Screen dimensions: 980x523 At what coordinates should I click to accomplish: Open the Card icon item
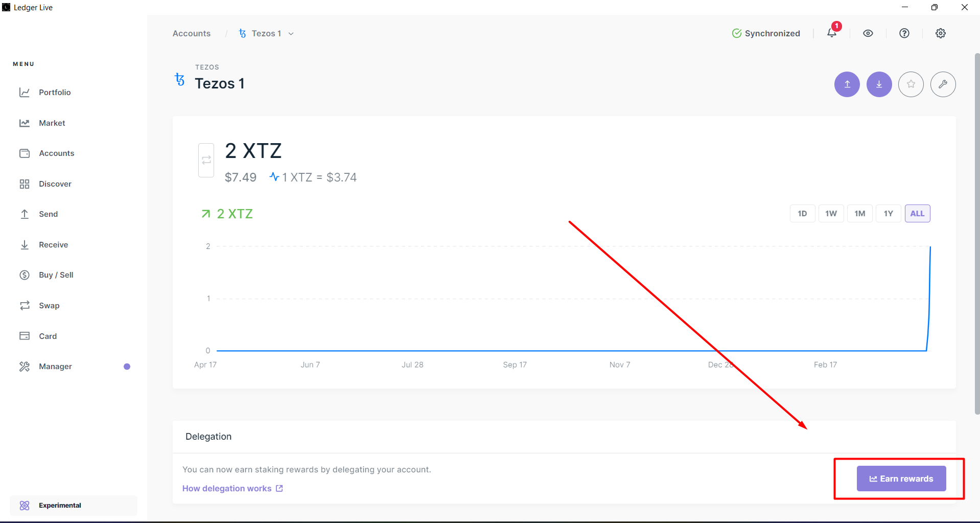[x=25, y=336]
